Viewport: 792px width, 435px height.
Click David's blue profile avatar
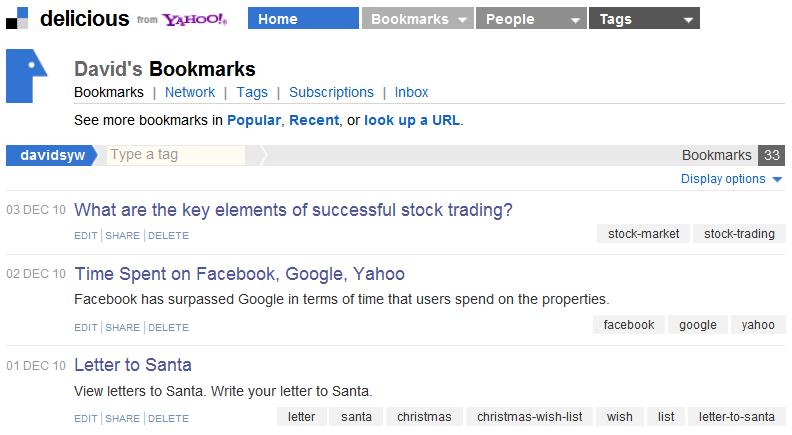click(26, 76)
